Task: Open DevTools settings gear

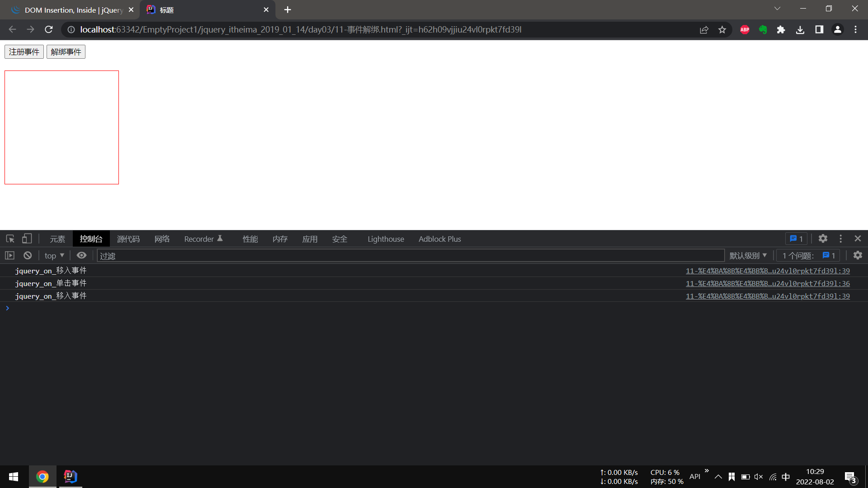Action: pos(823,239)
